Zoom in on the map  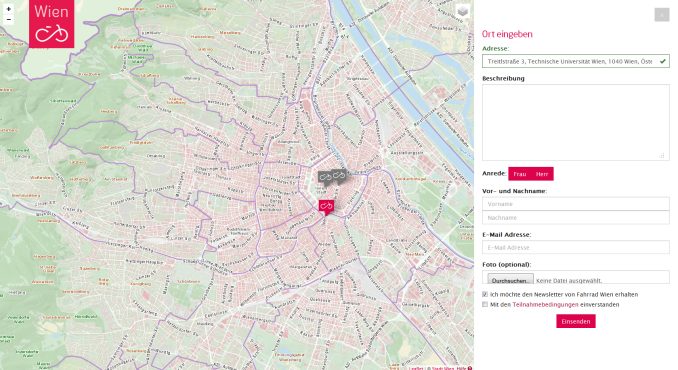[x=8, y=9]
